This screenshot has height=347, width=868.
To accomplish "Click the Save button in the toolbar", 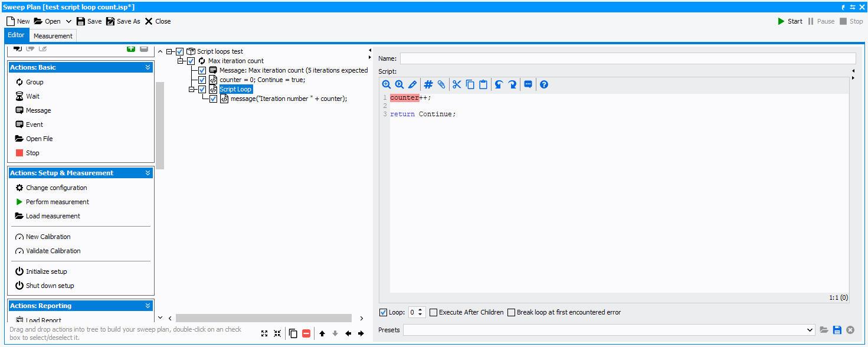I will click(89, 21).
